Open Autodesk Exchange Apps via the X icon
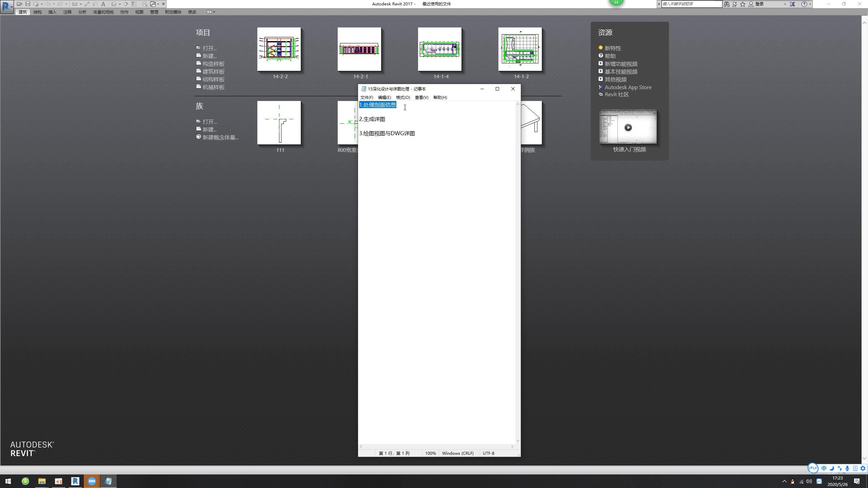The height and width of the screenshot is (488, 868). [x=792, y=4]
